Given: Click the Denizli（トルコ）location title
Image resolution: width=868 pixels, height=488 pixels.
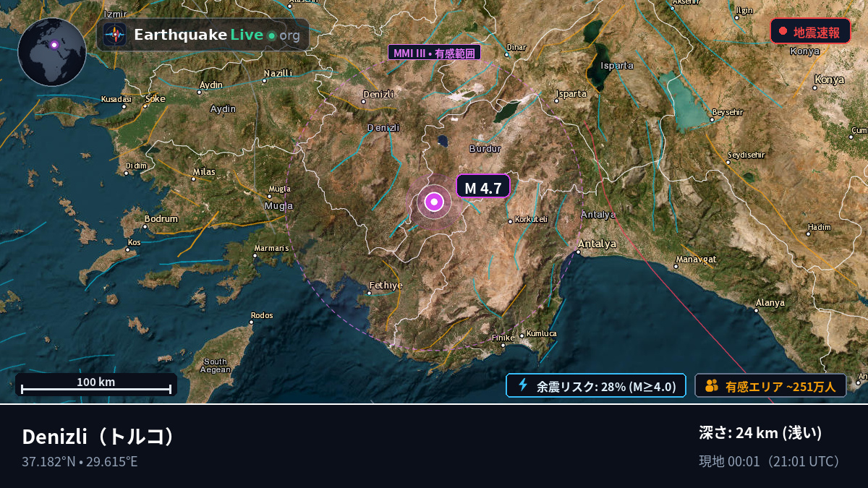Looking at the screenshot, I should pyautogui.click(x=100, y=437).
